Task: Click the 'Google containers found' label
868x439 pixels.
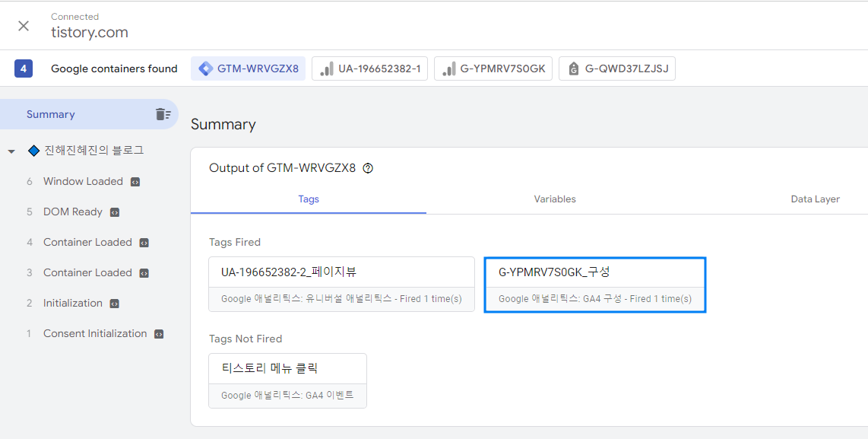Action: [x=114, y=68]
